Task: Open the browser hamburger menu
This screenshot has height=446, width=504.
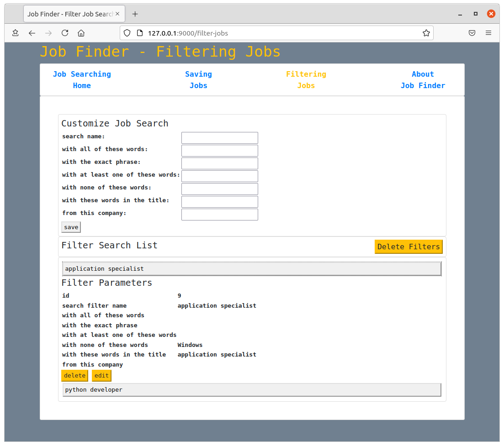Action: [x=488, y=33]
